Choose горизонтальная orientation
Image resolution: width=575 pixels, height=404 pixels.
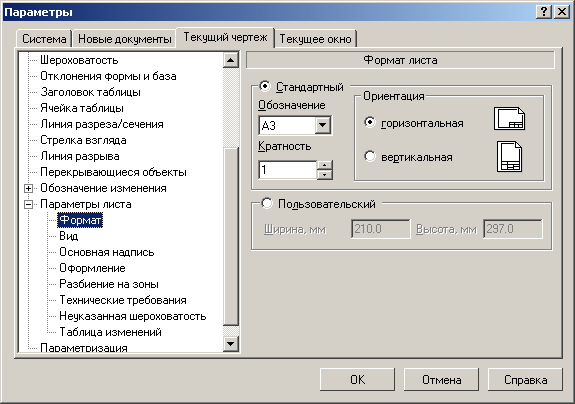point(370,122)
